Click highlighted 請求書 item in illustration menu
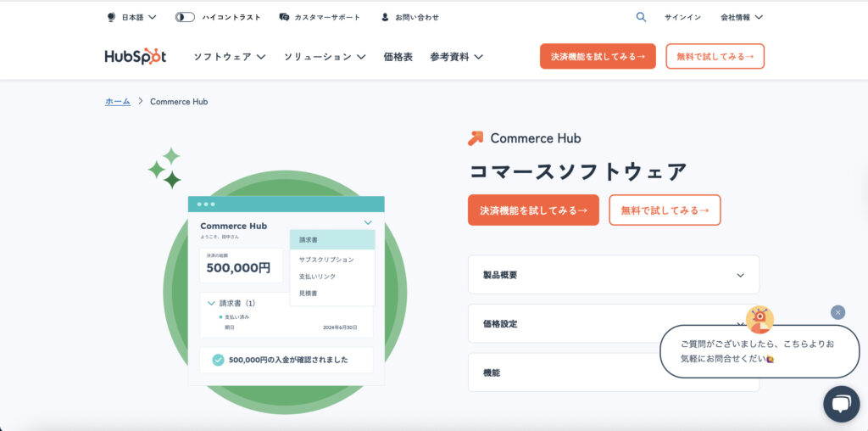The width and height of the screenshot is (868, 431). (x=332, y=240)
